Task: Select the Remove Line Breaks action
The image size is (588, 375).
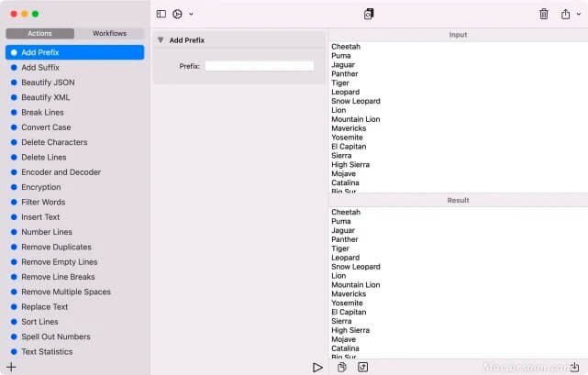Action: click(x=74, y=277)
